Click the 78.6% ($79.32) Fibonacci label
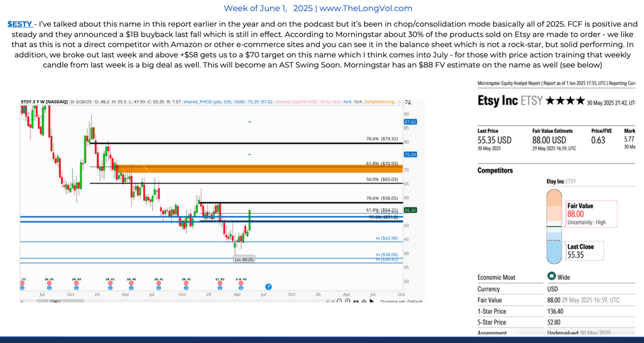The width and height of the screenshot is (644, 343). coord(382,139)
